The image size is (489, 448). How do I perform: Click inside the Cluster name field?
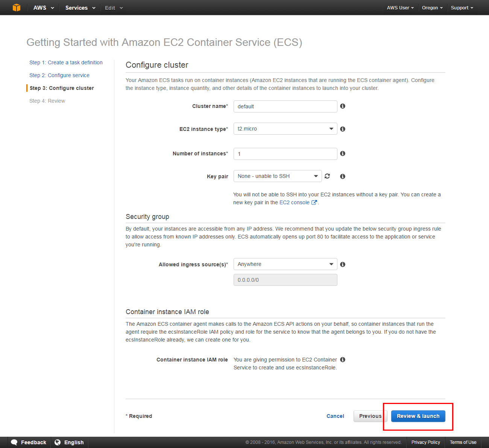click(285, 106)
